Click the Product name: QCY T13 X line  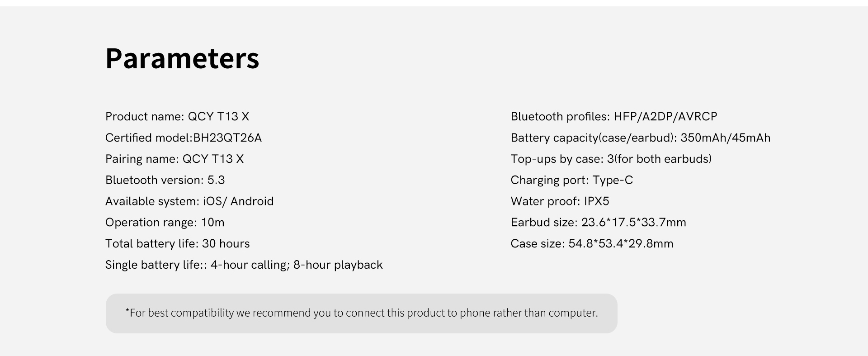point(177,117)
